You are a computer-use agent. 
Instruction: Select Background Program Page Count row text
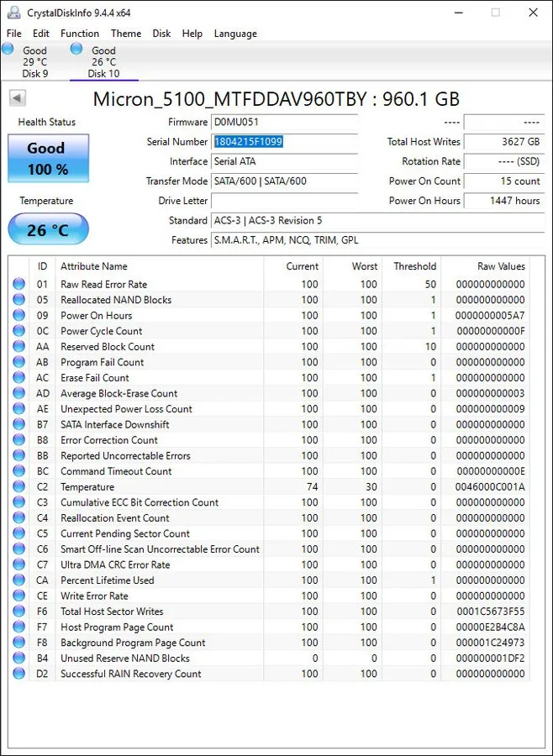click(133, 643)
